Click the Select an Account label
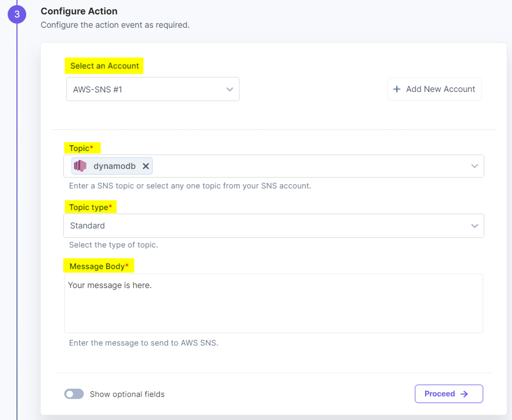 click(x=104, y=66)
